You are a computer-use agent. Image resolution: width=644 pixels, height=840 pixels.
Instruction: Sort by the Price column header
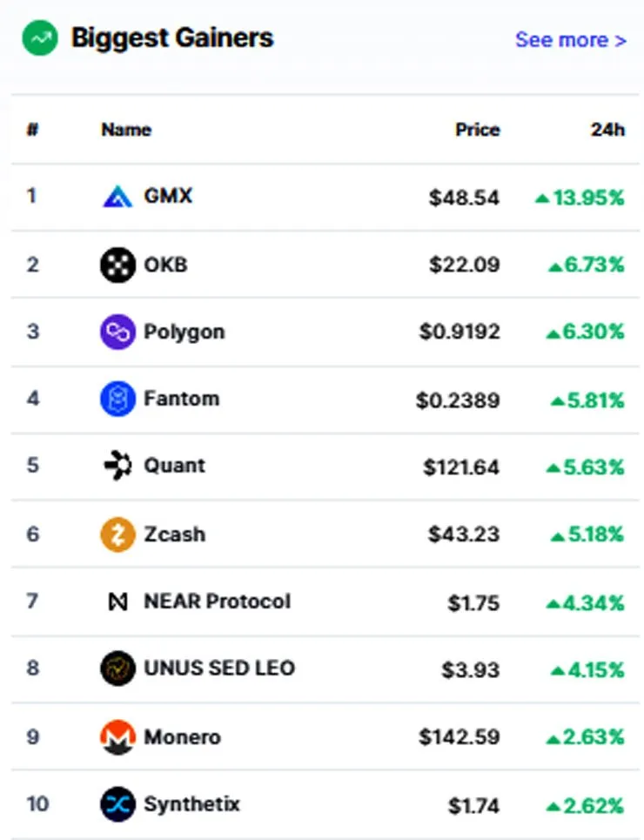(x=478, y=130)
